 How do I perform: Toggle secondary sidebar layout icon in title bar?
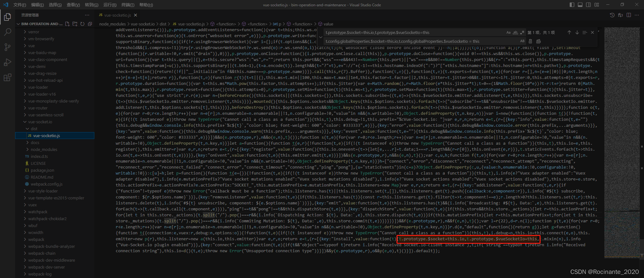click(x=588, y=5)
